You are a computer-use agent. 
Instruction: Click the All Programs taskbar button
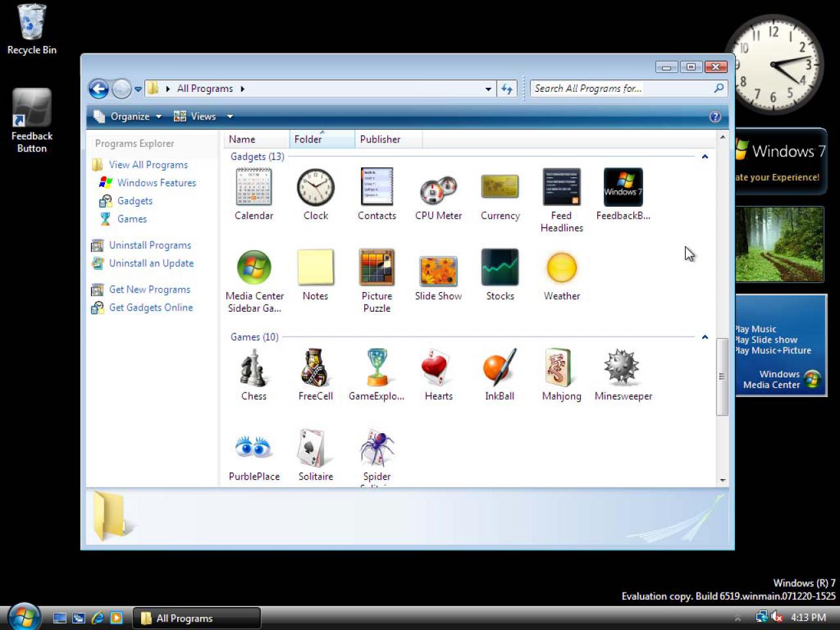point(197,618)
